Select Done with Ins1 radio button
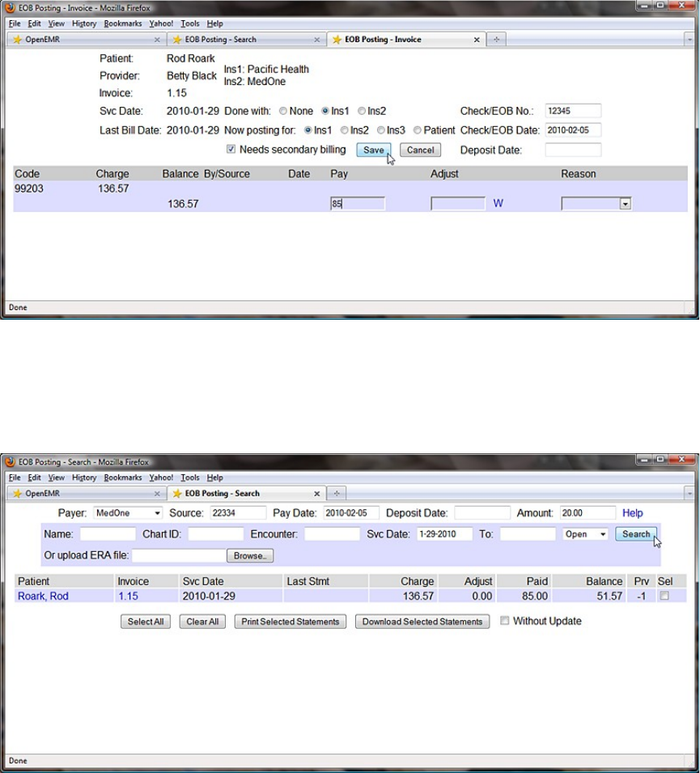Image resolution: width=700 pixels, height=773 pixels. (325, 112)
